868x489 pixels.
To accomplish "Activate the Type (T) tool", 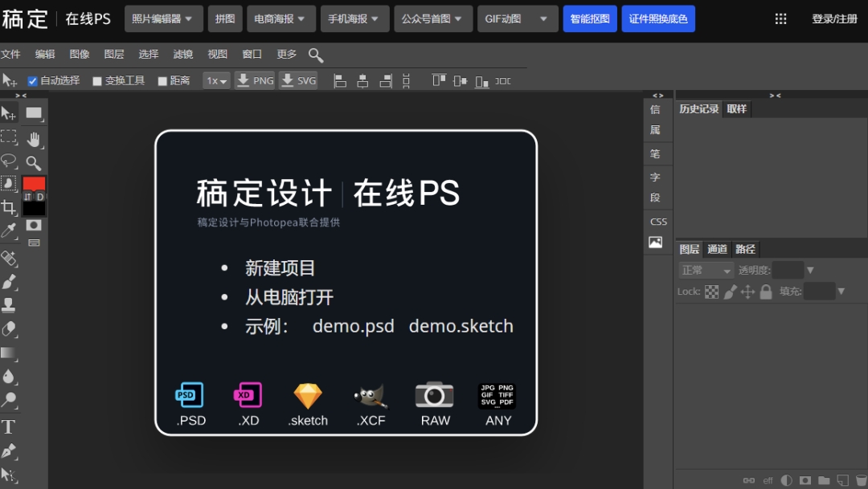I will [x=9, y=426].
